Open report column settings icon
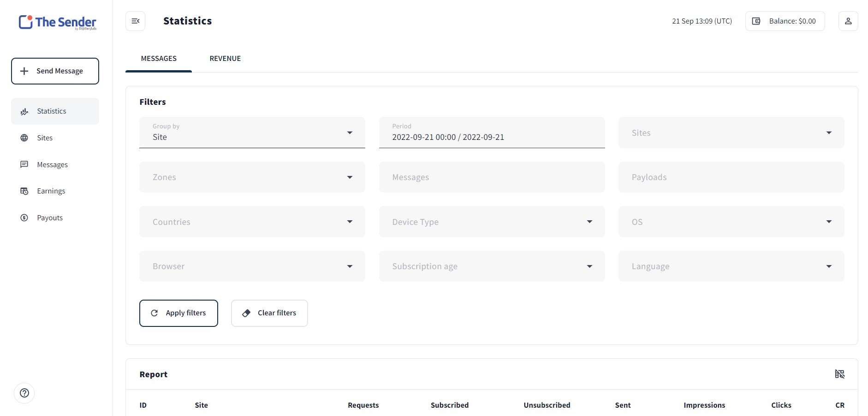868x416 pixels. point(839,374)
